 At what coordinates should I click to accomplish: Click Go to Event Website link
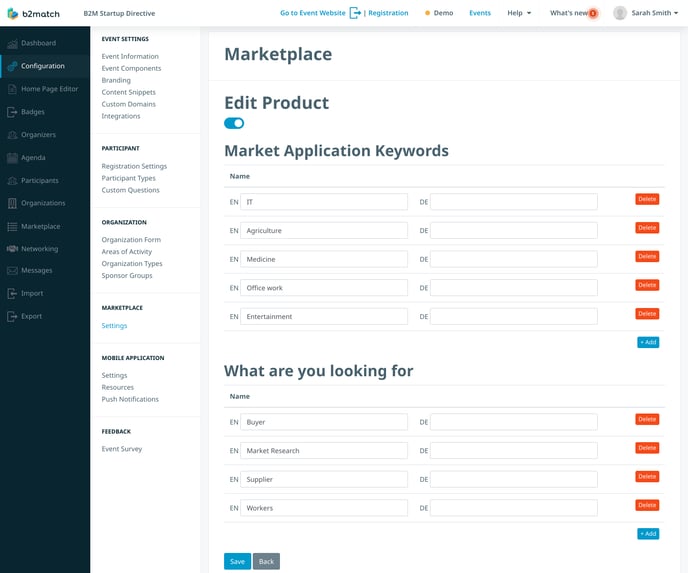tap(312, 13)
